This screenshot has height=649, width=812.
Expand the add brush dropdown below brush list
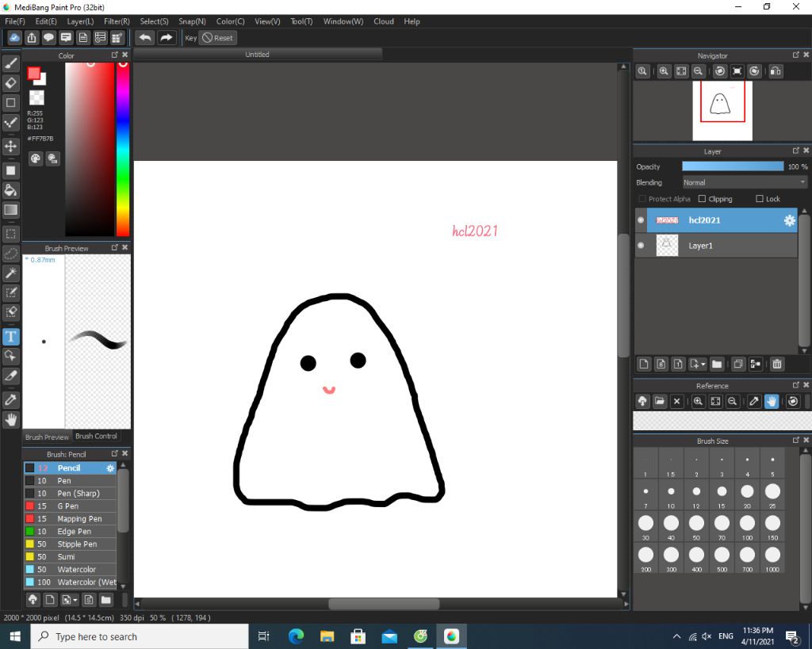(75, 601)
